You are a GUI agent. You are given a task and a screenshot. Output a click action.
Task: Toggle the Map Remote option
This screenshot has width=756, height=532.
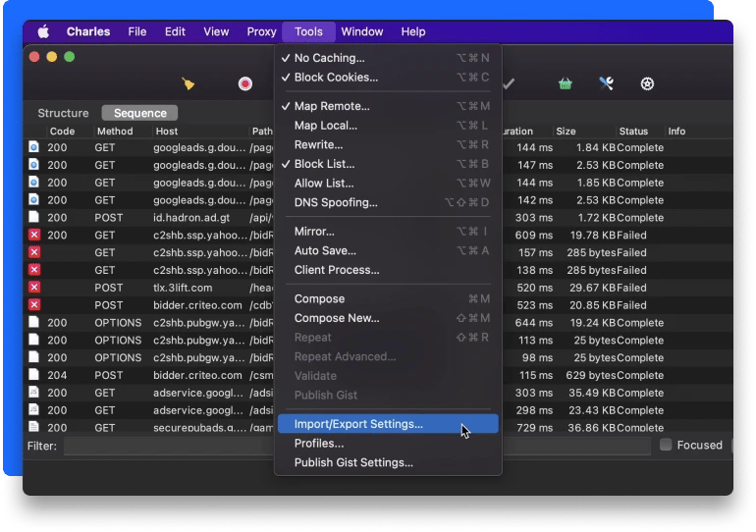pos(388,106)
